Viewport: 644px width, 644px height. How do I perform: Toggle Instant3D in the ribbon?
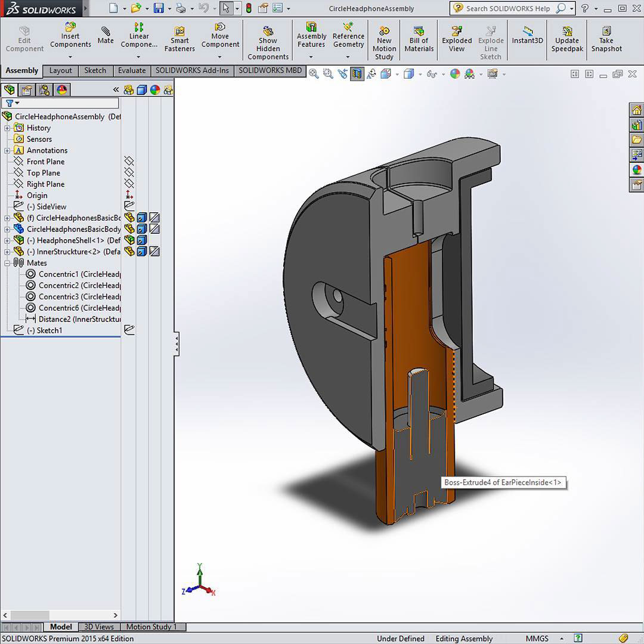pyautogui.click(x=527, y=35)
